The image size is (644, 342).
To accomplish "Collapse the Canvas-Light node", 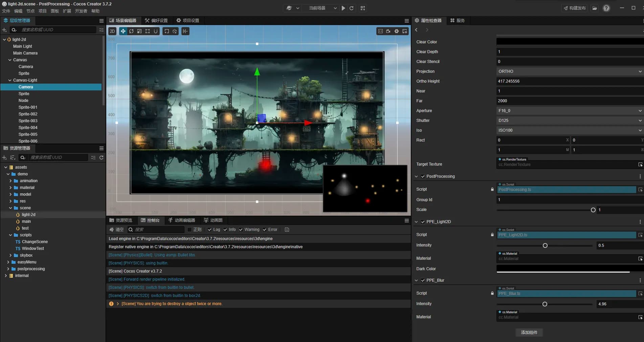I will point(10,80).
